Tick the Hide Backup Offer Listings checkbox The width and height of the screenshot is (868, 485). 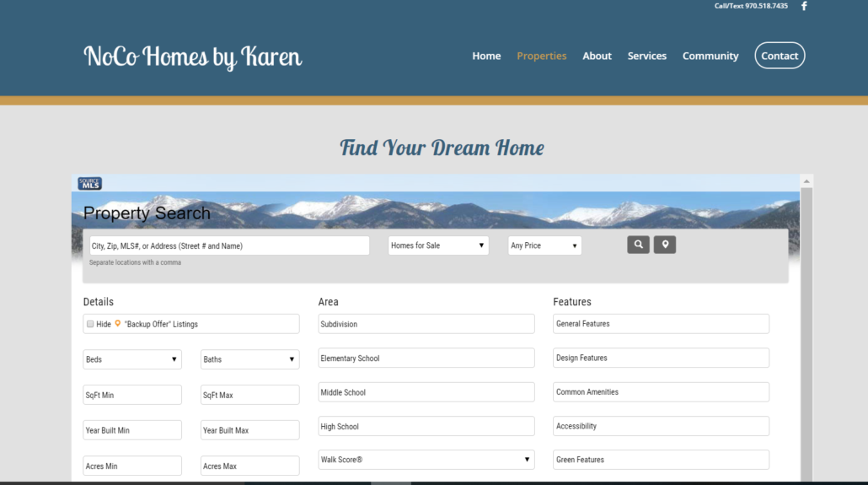click(90, 324)
